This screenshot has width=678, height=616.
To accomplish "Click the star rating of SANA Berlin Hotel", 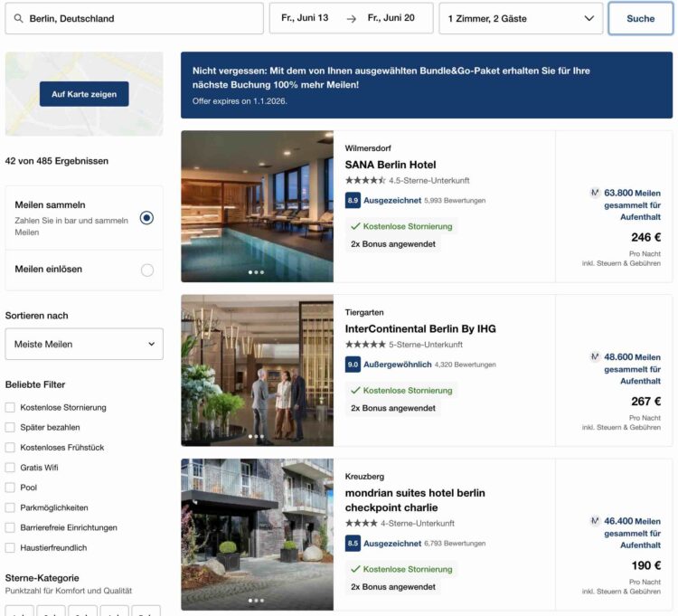I will tap(365, 180).
